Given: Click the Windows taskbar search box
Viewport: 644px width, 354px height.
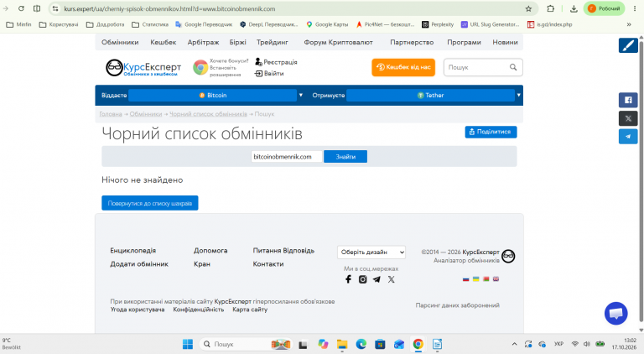Looking at the screenshot, I should [246, 344].
